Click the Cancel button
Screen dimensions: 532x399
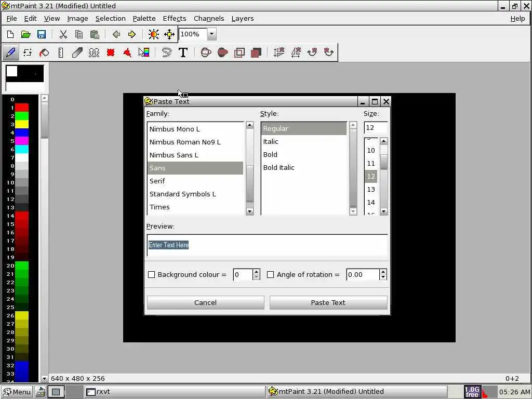pyautogui.click(x=205, y=303)
